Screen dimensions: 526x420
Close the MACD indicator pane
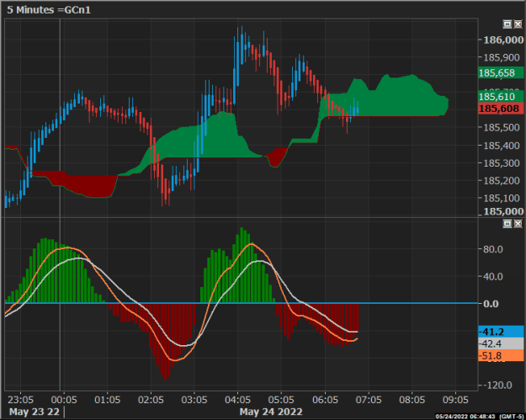pyautogui.click(x=518, y=223)
